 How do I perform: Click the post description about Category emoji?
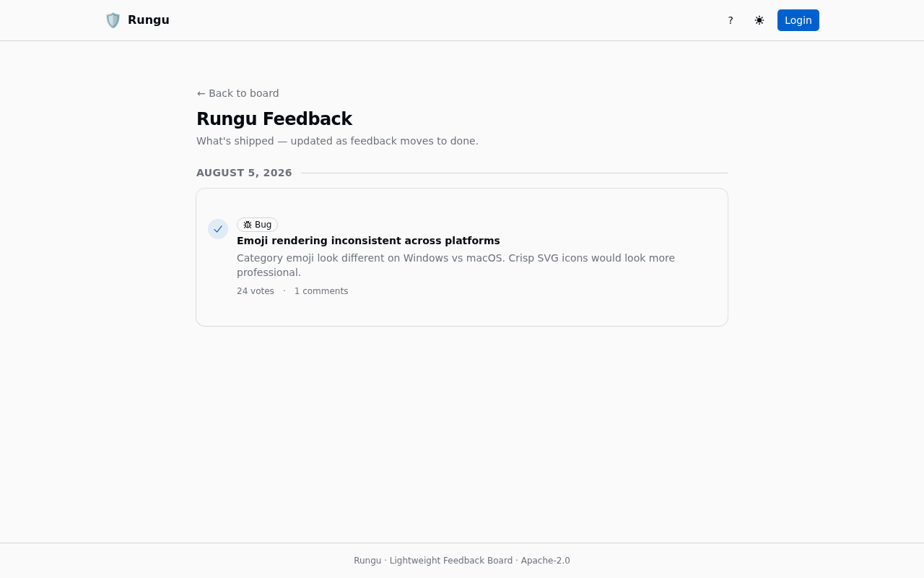click(x=456, y=265)
